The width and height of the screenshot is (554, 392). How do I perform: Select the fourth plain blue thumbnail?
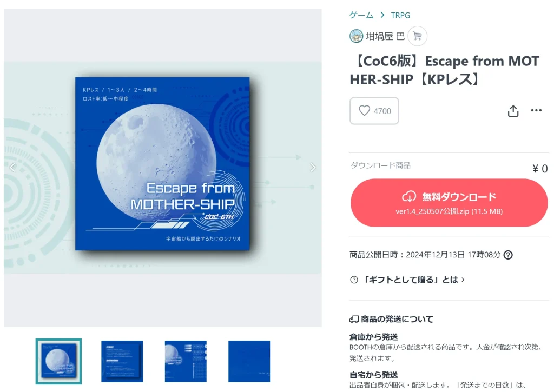(x=249, y=361)
